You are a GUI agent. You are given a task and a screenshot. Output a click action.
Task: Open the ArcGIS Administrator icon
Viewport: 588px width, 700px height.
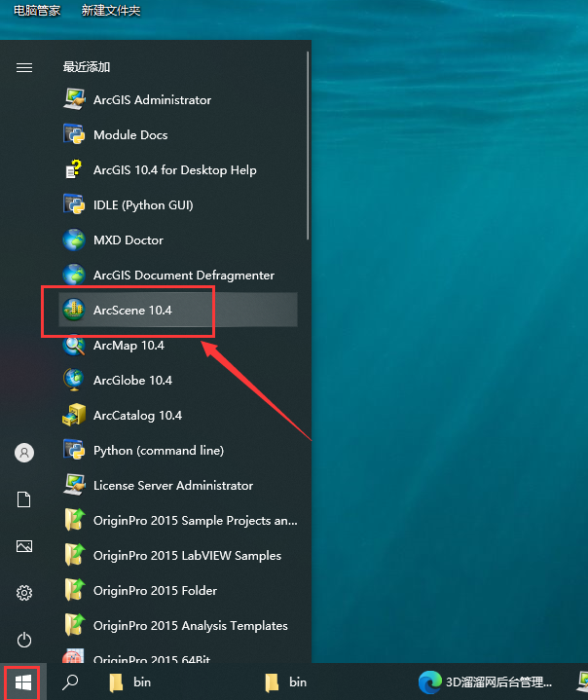point(74,99)
